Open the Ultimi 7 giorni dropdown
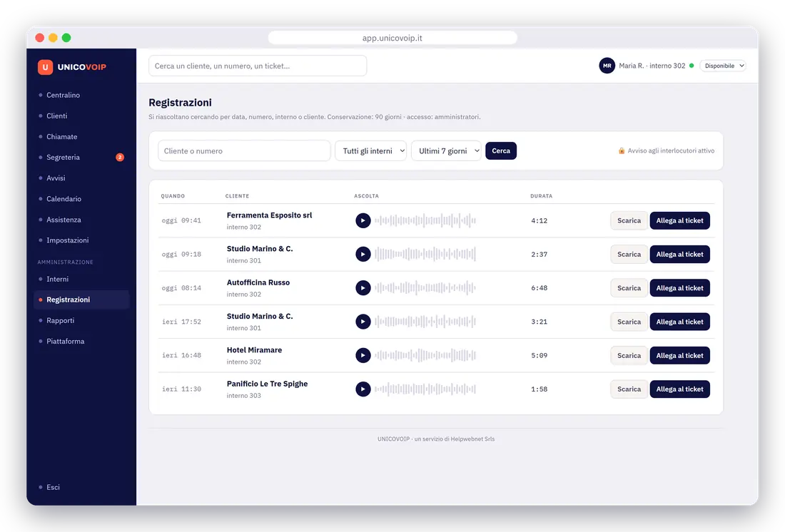 point(446,150)
